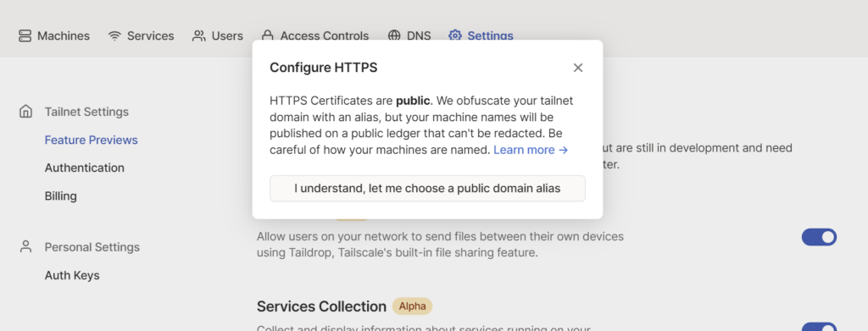The image size is (868, 331).
Task: Follow the Learn more link
Action: pos(531,150)
